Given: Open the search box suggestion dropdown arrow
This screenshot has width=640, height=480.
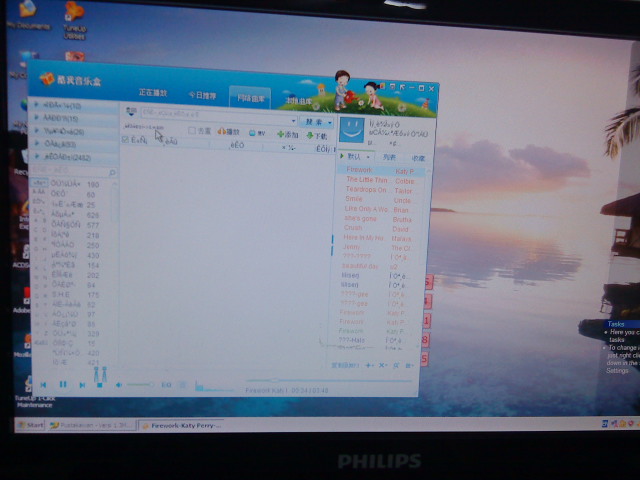Looking at the screenshot, I should tap(293, 121).
